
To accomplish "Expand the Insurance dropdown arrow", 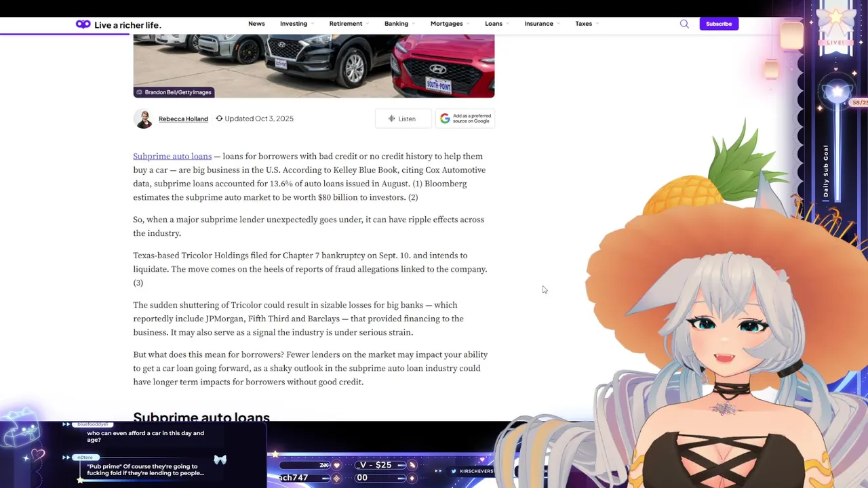I will coord(557,24).
